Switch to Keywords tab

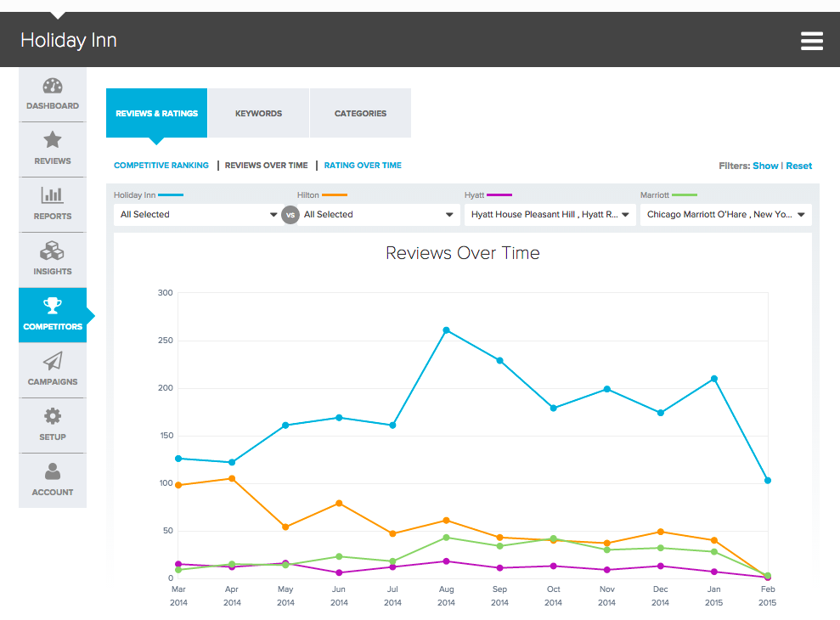pyautogui.click(x=258, y=113)
